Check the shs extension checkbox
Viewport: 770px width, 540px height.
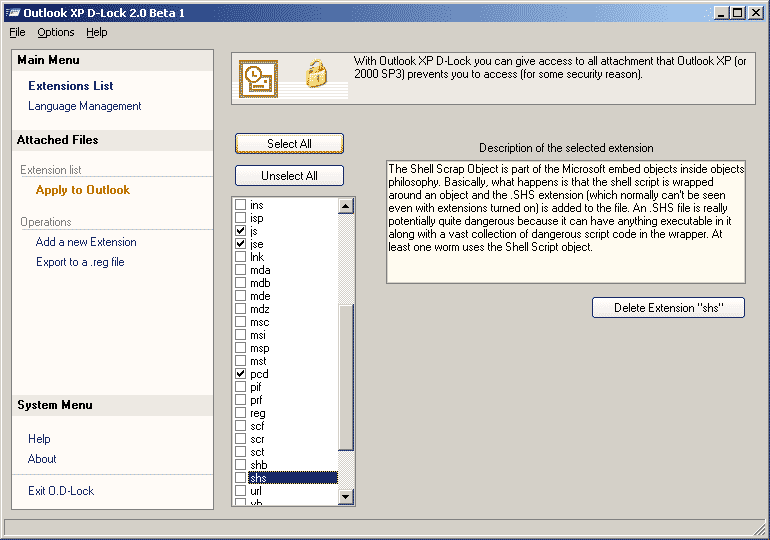[x=240, y=478]
